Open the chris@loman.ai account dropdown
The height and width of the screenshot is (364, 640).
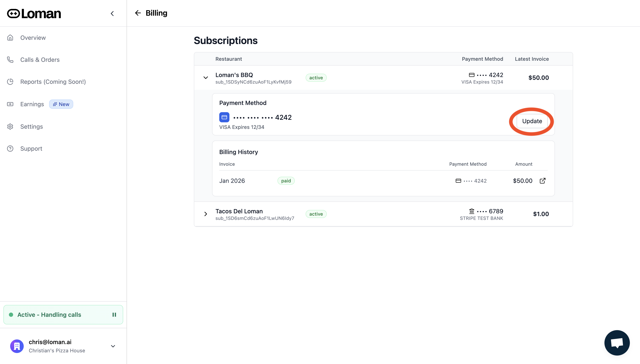[x=113, y=346]
